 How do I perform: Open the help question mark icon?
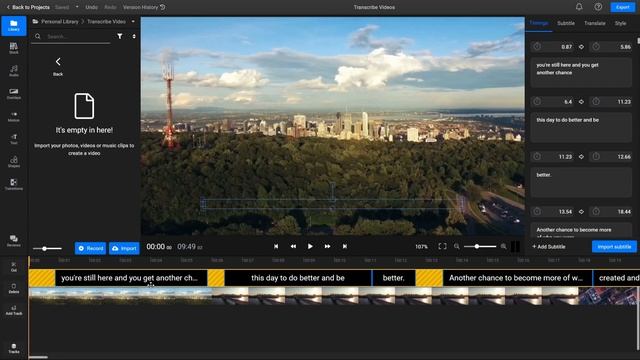tap(598, 7)
